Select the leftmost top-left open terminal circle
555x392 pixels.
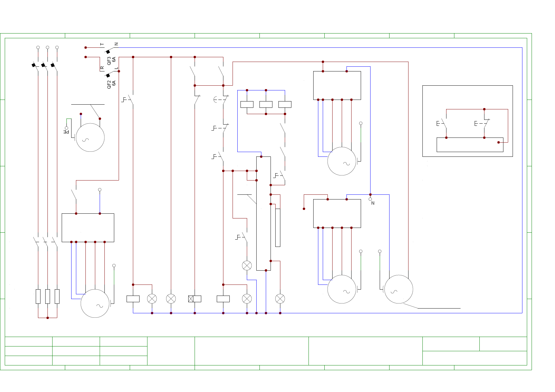[38, 47]
